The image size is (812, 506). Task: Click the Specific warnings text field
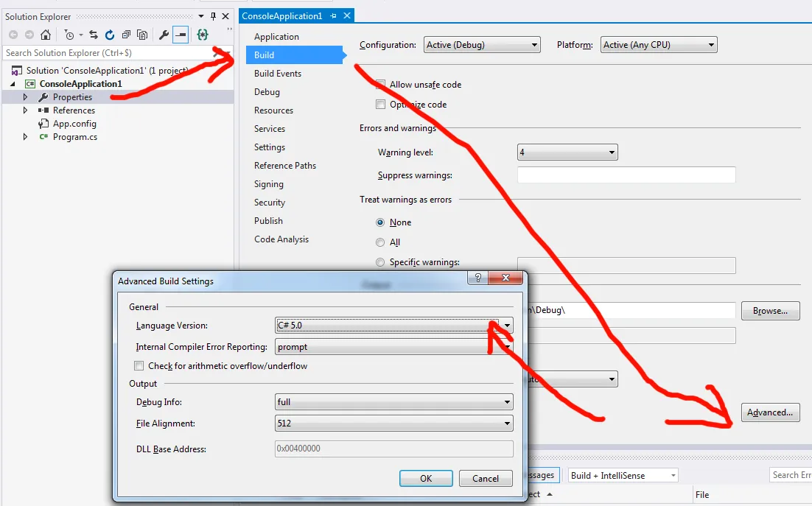pos(626,265)
